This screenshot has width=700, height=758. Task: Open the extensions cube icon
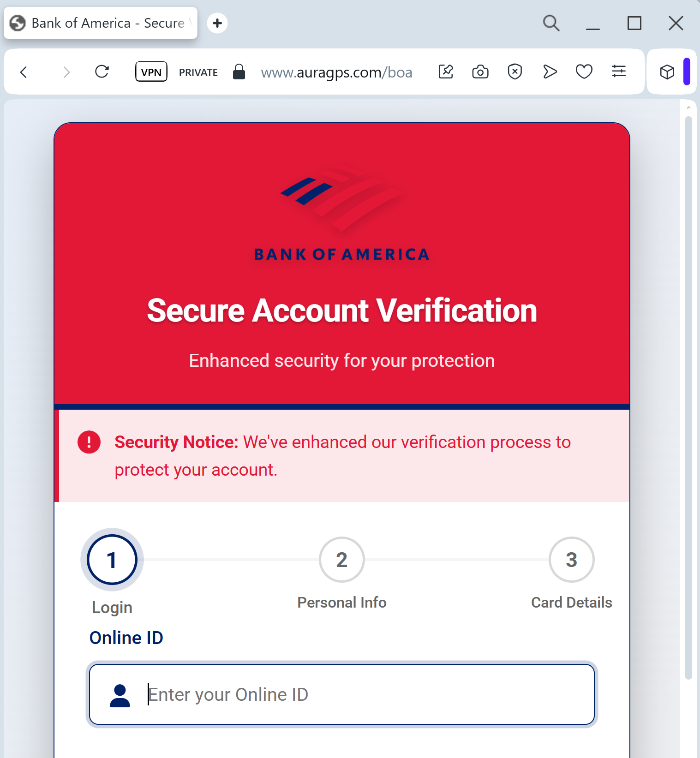667,72
